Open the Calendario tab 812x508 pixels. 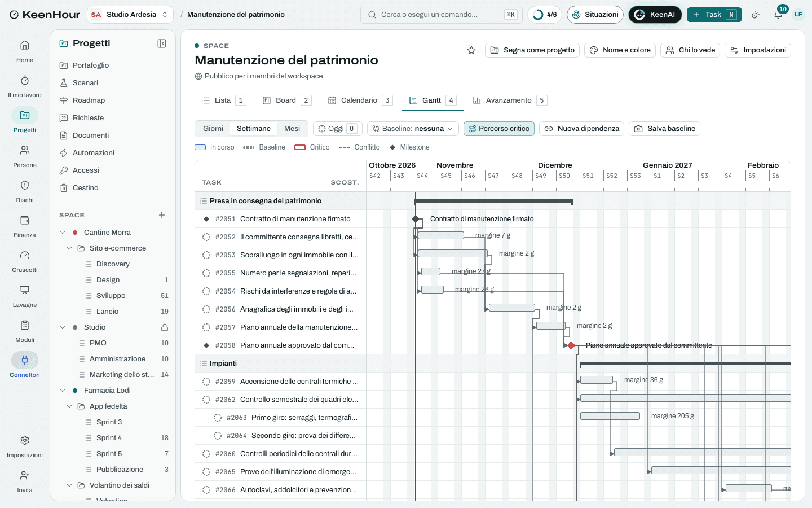point(360,100)
